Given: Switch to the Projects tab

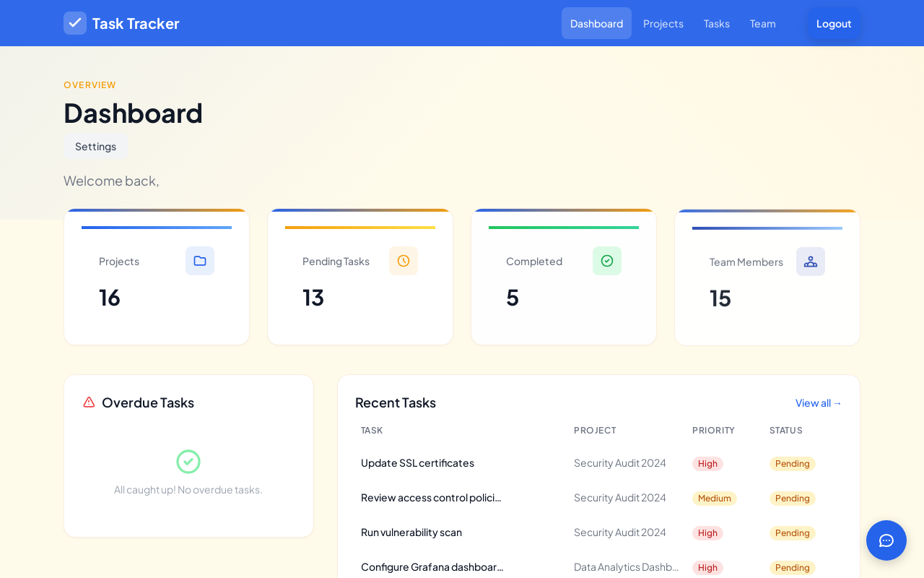Looking at the screenshot, I should pos(663,23).
